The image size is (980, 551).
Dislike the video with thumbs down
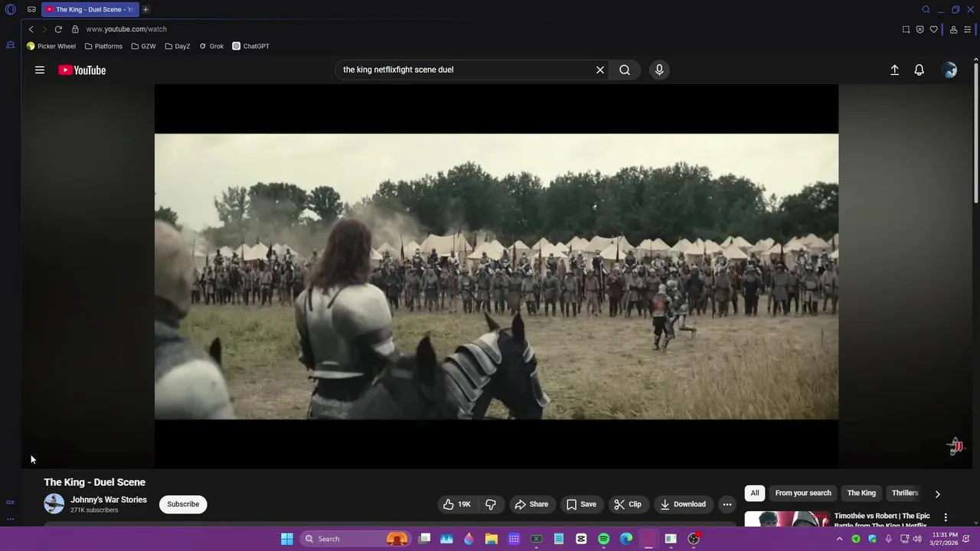pos(491,504)
